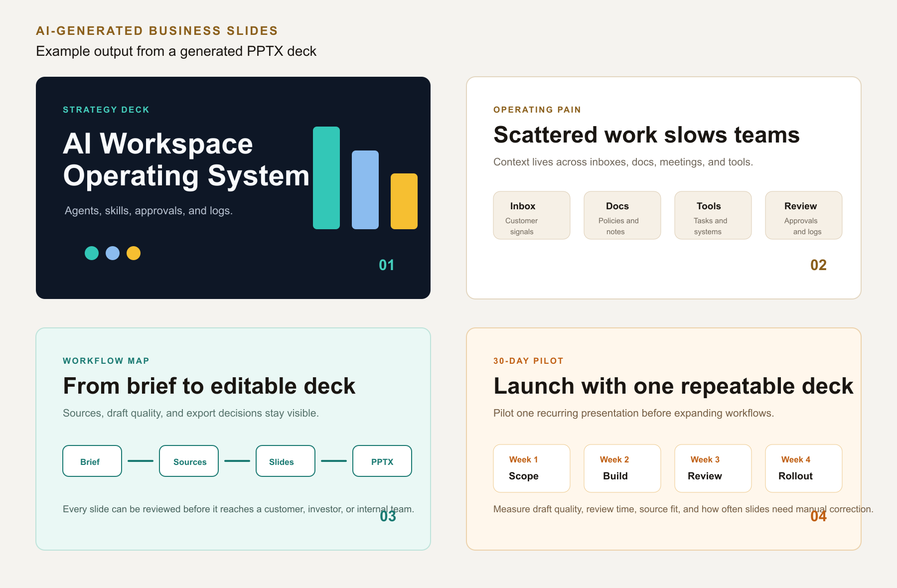This screenshot has height=588, width=897.
Task: Click the AI-GENERATED BUSINESS SLIDES heading
Action: pos(157,31)
